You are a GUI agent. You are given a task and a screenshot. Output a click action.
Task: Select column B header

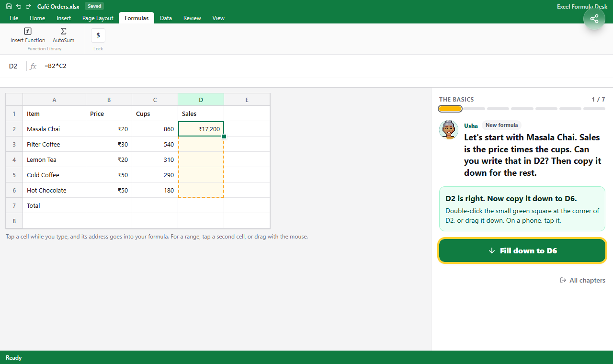tap(109, 100)
